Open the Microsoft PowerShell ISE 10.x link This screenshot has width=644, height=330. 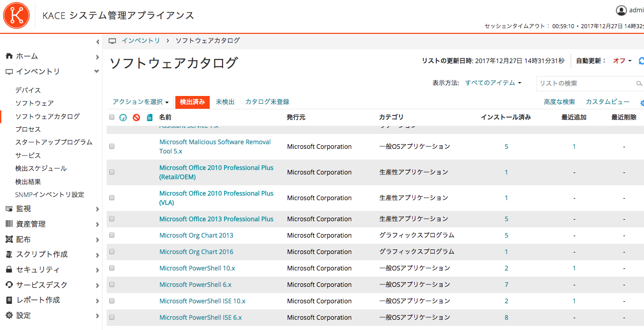[x=203, y=301]
